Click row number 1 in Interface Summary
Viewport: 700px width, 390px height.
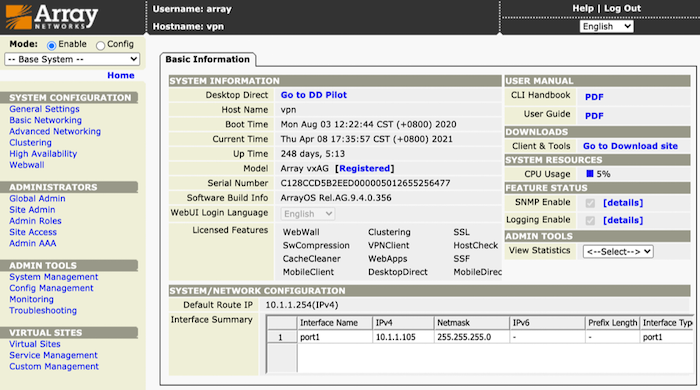click(282, 337)
